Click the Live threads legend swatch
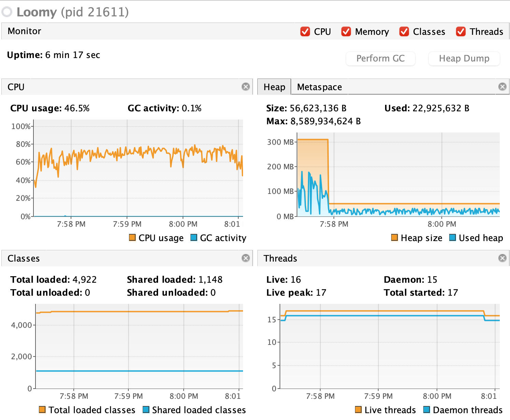 358,409
